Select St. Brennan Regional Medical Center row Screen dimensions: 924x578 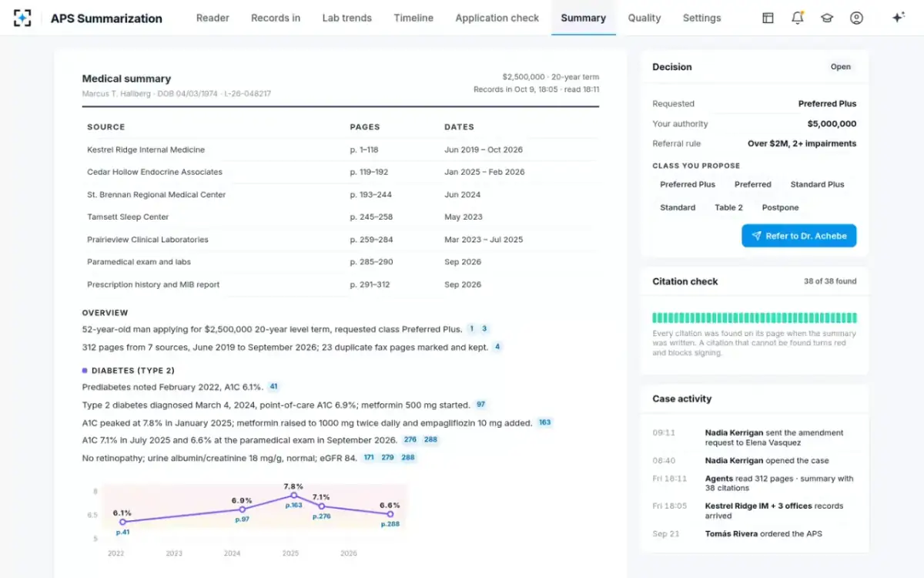340,195
